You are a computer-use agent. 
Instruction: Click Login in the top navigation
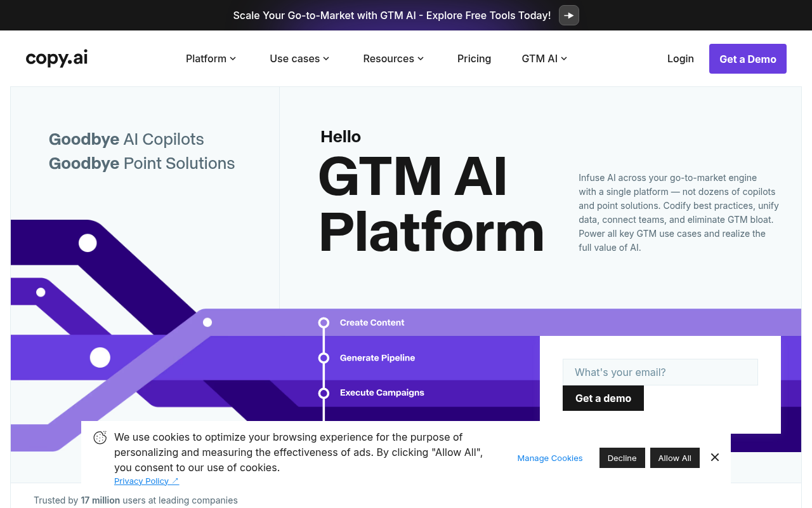point(680,58)
